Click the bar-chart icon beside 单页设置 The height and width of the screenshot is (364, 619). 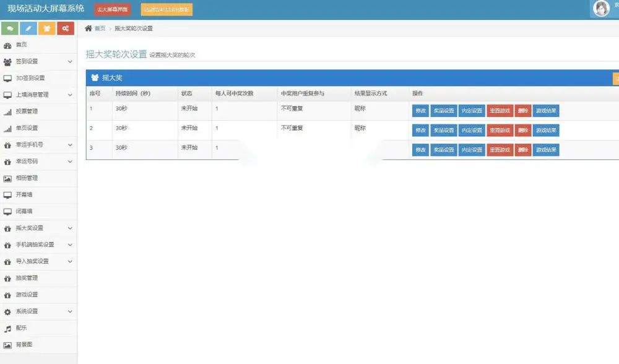[7, 128]
